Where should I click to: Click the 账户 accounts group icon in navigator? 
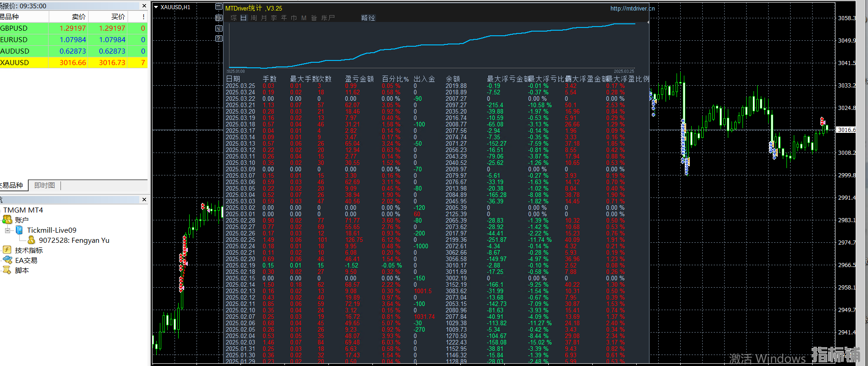click(7, 220)
